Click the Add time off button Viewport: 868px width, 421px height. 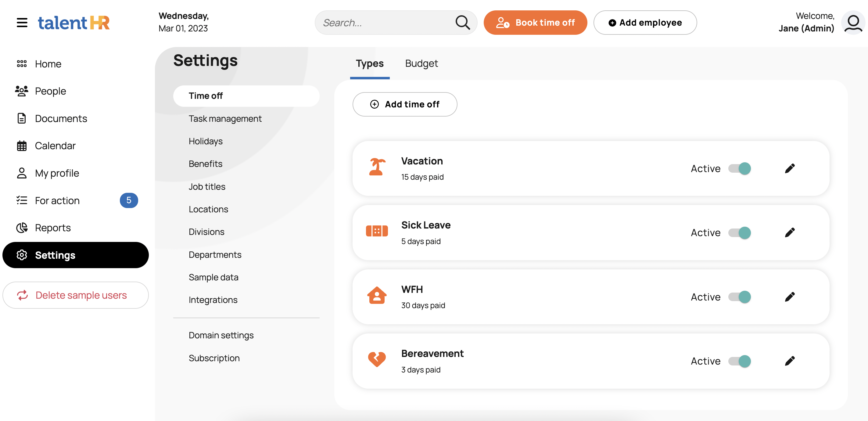click(x=405, y=105)
